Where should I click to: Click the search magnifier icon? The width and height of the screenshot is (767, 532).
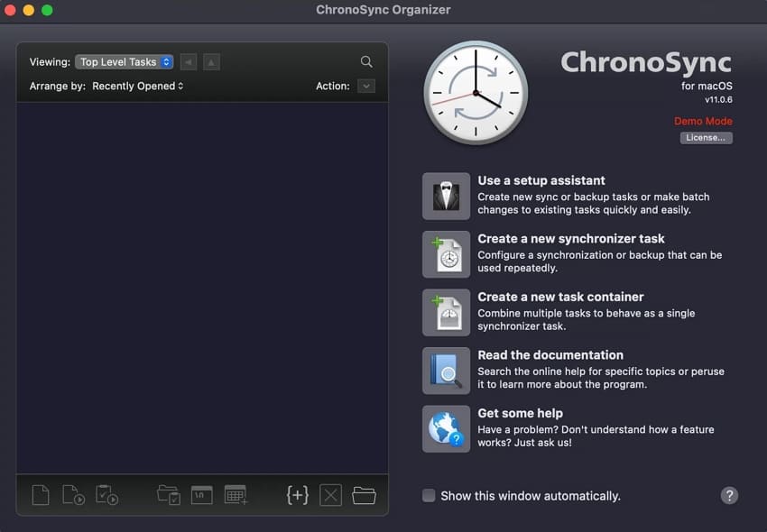click(366, 61)
